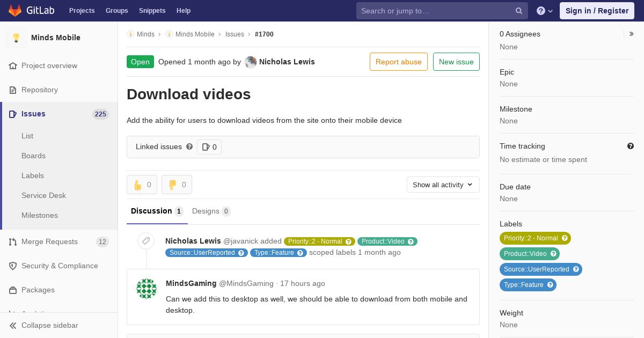Open the Help question-mark dropdown
Screen dimensions: 644x338
click(544, 11)
